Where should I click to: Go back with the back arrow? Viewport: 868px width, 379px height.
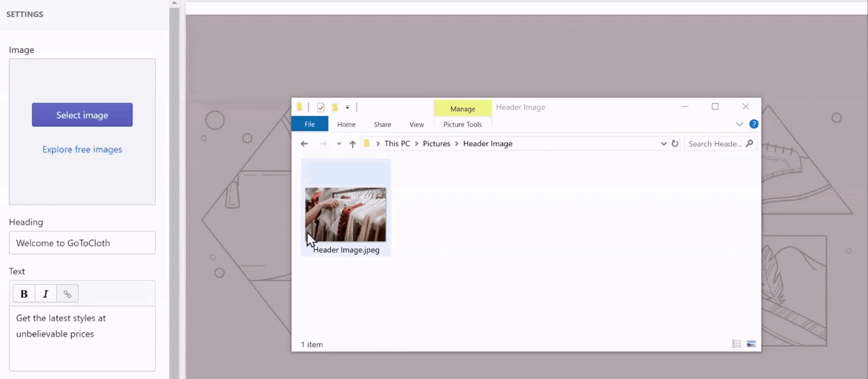pyautogui.click(x=304, y=144)
